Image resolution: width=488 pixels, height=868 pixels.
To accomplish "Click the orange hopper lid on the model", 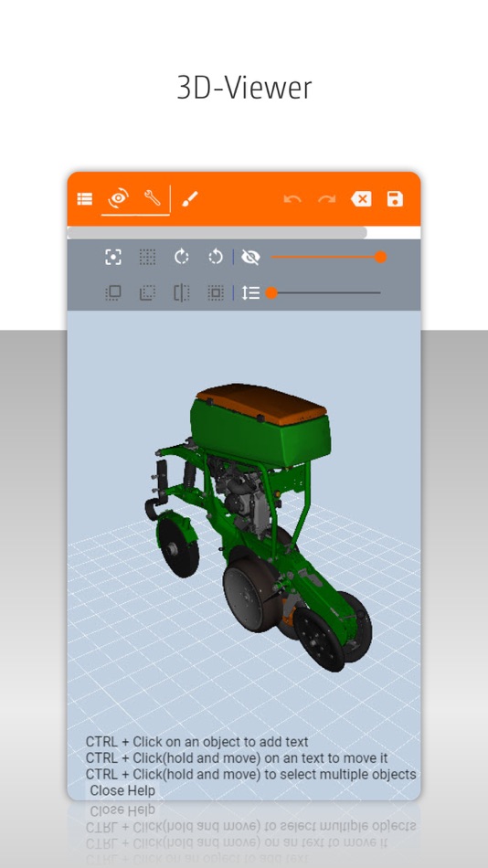I will (261, 403).
